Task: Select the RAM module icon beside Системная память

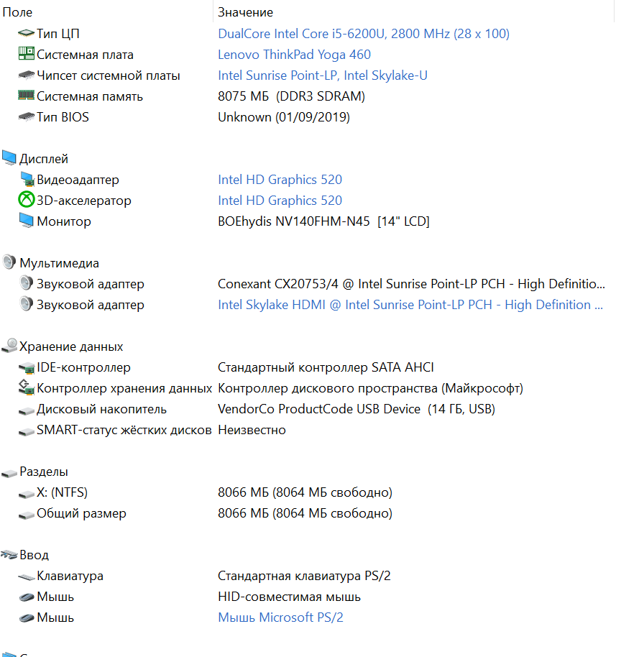Action: (x=27, y=96)
